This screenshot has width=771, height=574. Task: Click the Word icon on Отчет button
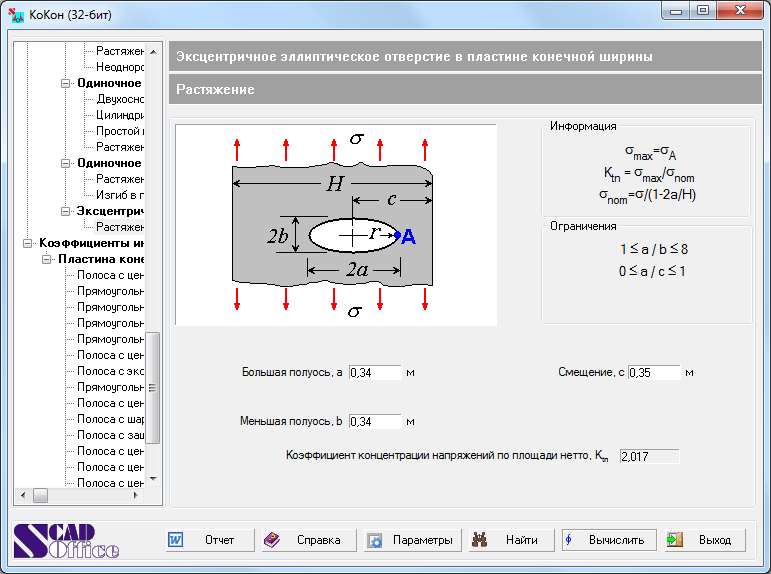tap(176, 540)
